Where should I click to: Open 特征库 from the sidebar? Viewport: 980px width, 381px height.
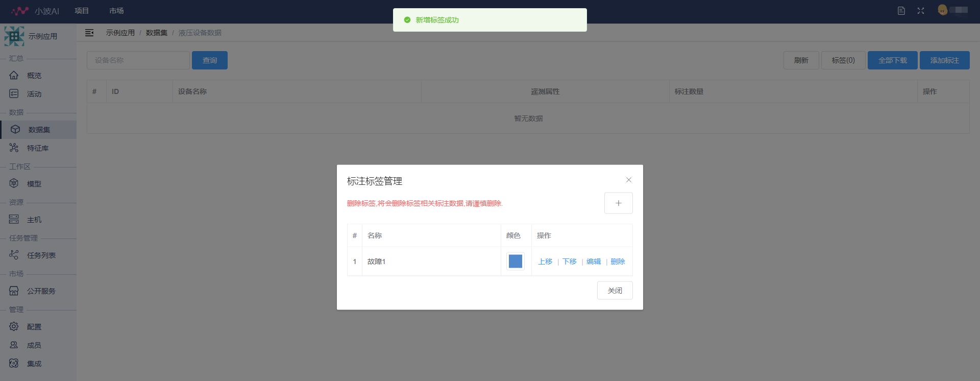(38, 148)
